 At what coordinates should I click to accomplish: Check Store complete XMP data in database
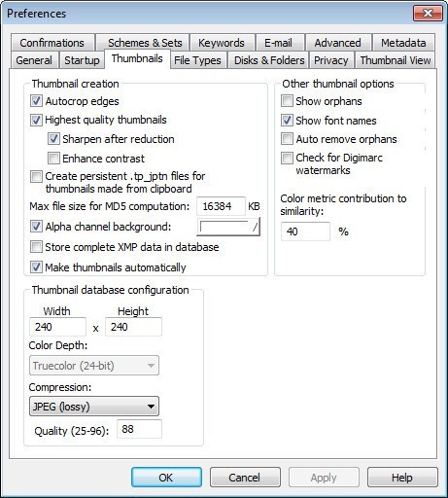36,247
